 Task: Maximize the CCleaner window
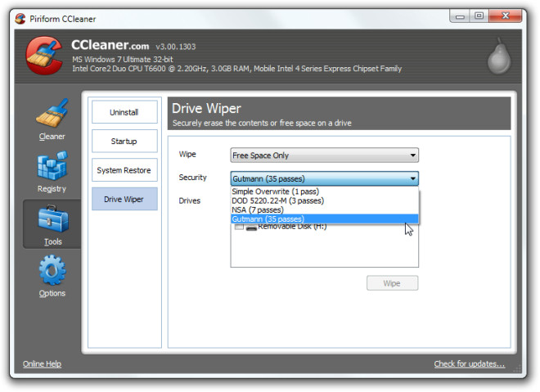tap(479, 16)
